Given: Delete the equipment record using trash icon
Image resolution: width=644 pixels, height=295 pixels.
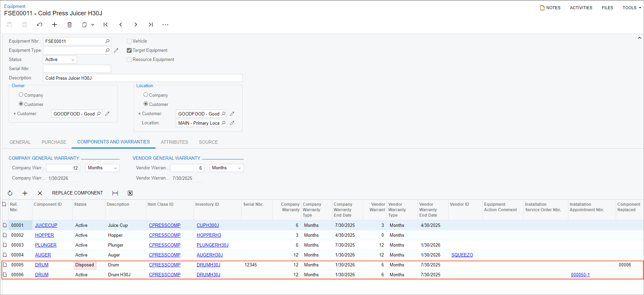Looking at the screenshot, I should click(70, 25).
